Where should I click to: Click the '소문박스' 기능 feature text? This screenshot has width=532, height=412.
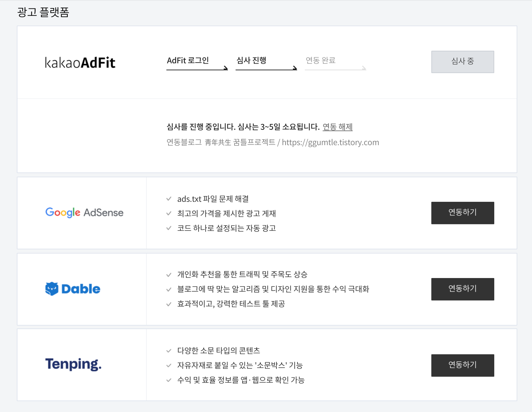(240, 365)
